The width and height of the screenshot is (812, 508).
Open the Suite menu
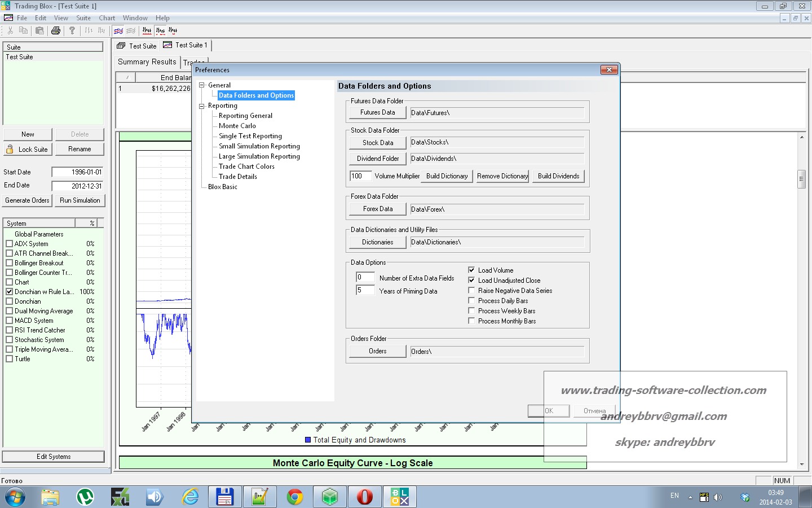click(x=83, y=18)
